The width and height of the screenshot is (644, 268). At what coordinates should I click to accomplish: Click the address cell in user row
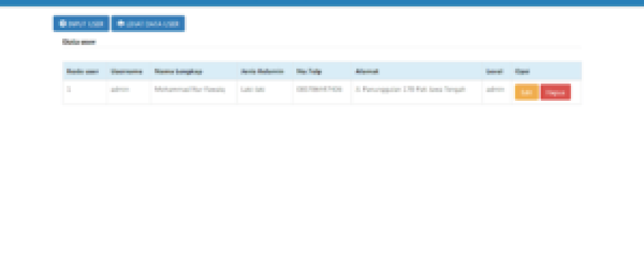point(410,90)
